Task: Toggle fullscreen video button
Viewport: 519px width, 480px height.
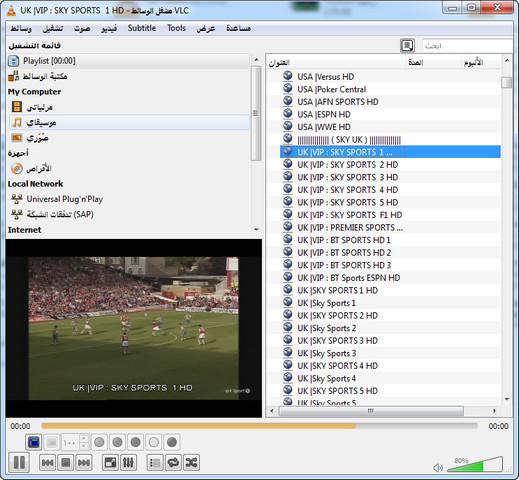Action: [x=110, y=462]
